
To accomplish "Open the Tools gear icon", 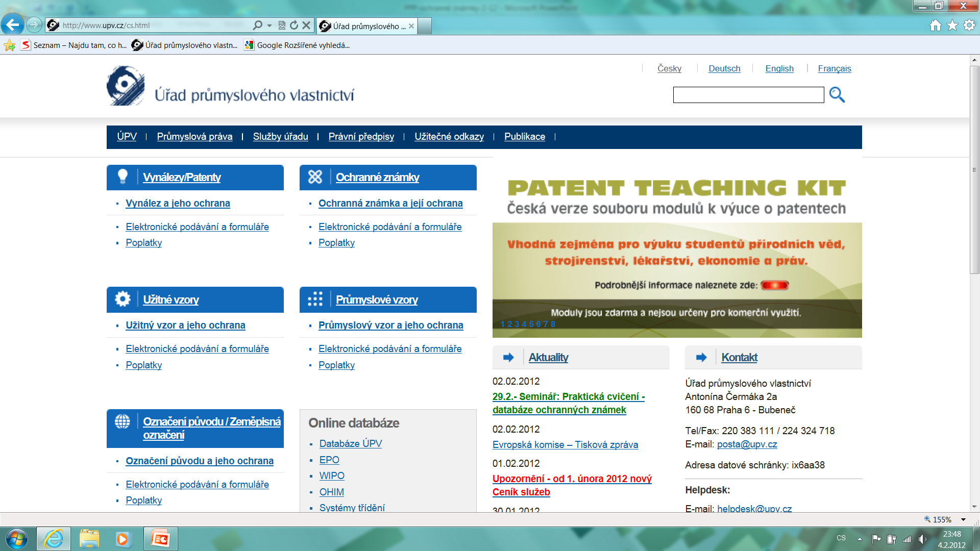I will [969, 25].
